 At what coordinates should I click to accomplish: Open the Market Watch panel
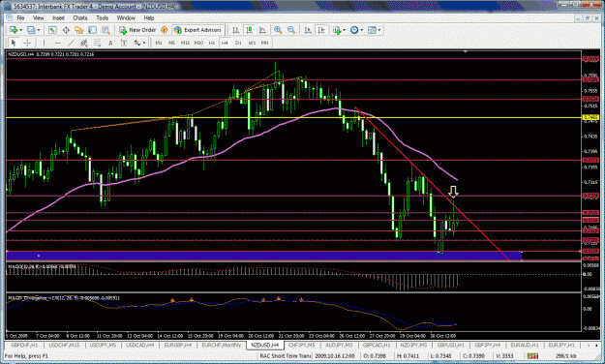click(52, 30)
